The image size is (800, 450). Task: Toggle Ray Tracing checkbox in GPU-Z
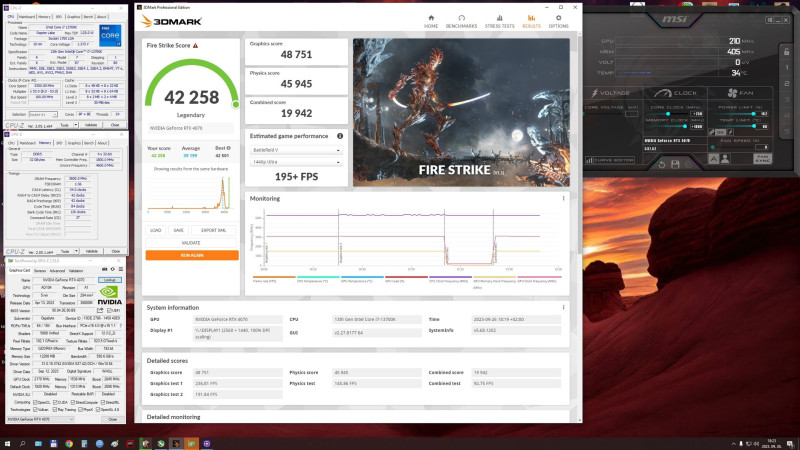point(55,409)
